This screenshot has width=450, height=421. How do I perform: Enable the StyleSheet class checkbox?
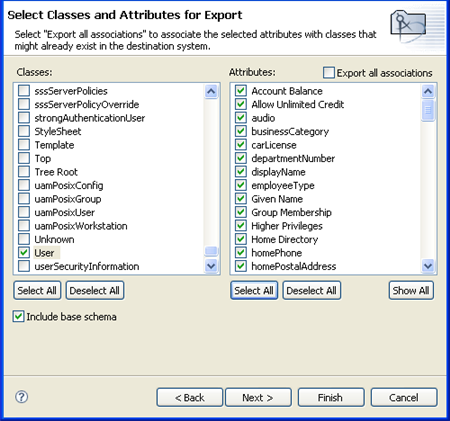[x=24, y=131]
